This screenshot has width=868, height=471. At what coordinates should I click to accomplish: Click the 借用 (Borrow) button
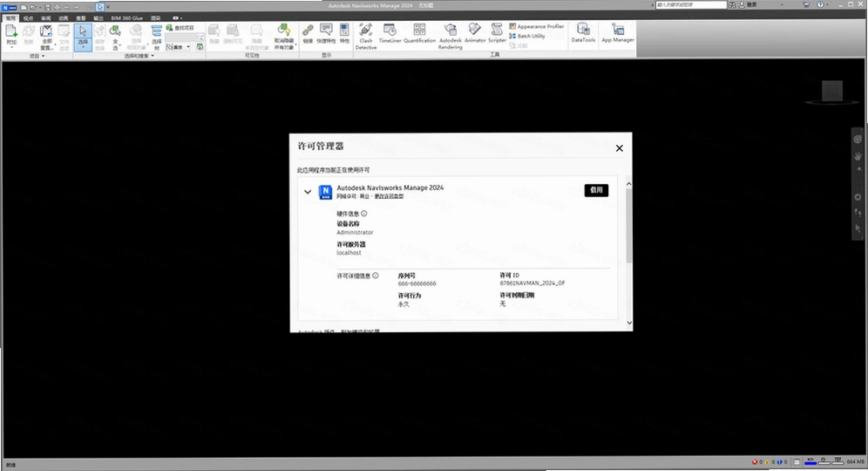(x=596, y=190)
